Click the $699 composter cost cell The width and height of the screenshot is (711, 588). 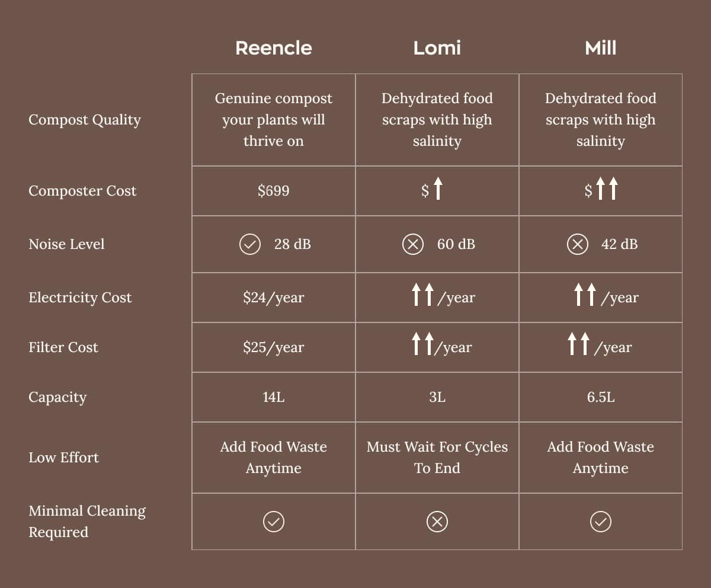click(x=274, y=191)
